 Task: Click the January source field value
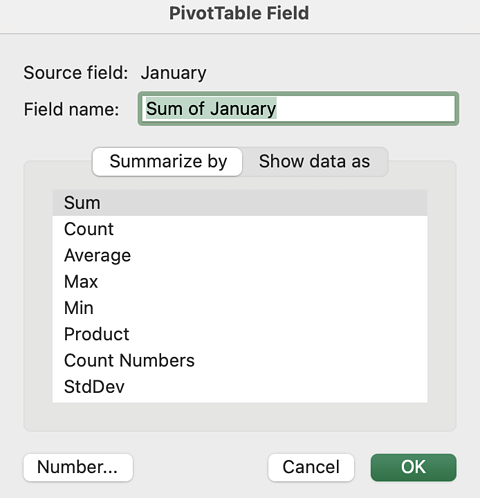[173, 73]
